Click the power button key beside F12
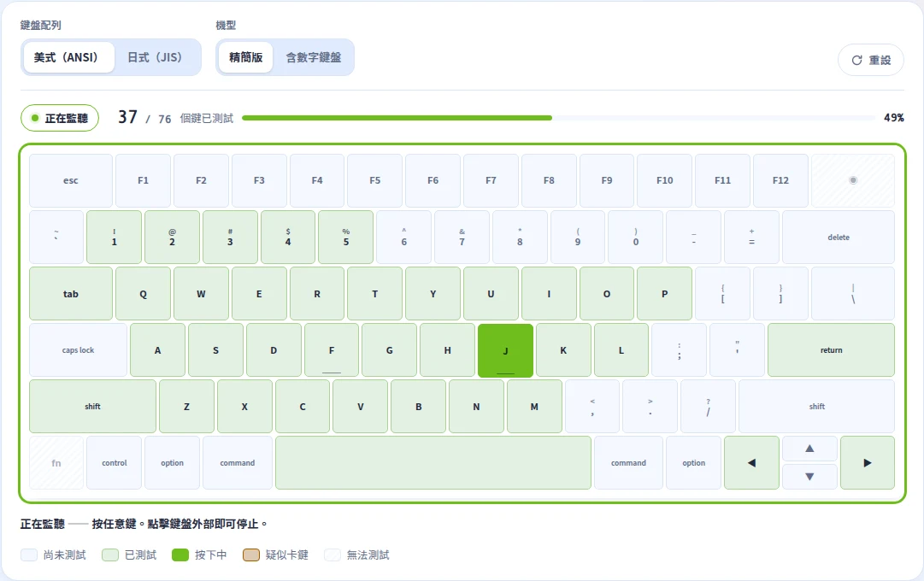The height and width of the screenshot is (581, 924). click(x=853, y=180)
